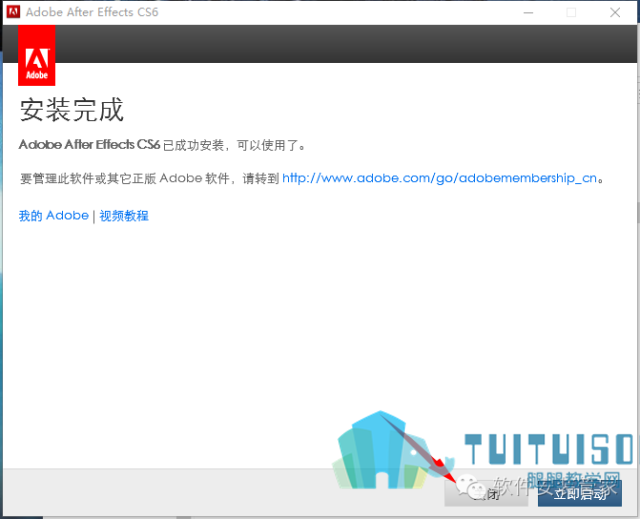
Task: Click the After Effects title bar icon
Action: (x=13, y=12)
